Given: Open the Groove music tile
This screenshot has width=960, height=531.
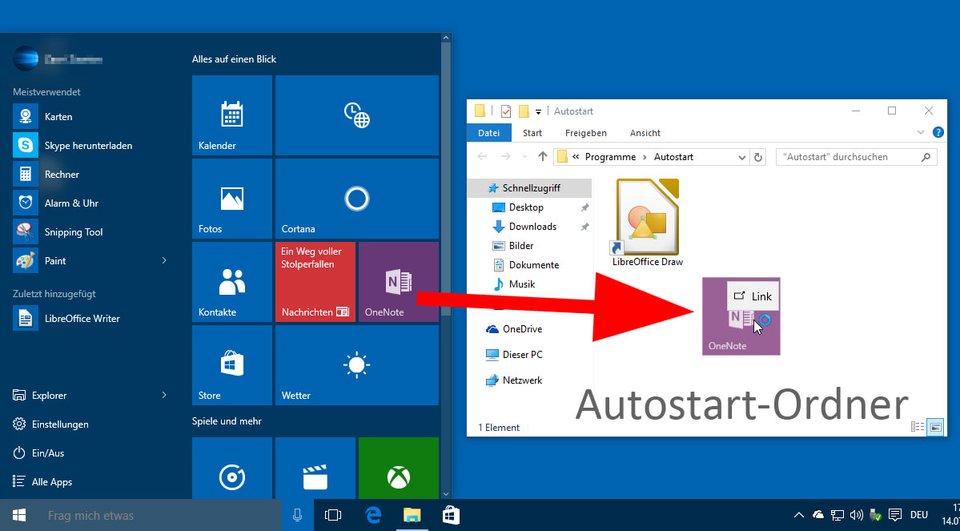Looking at the screenshot, I should (232, 468).
